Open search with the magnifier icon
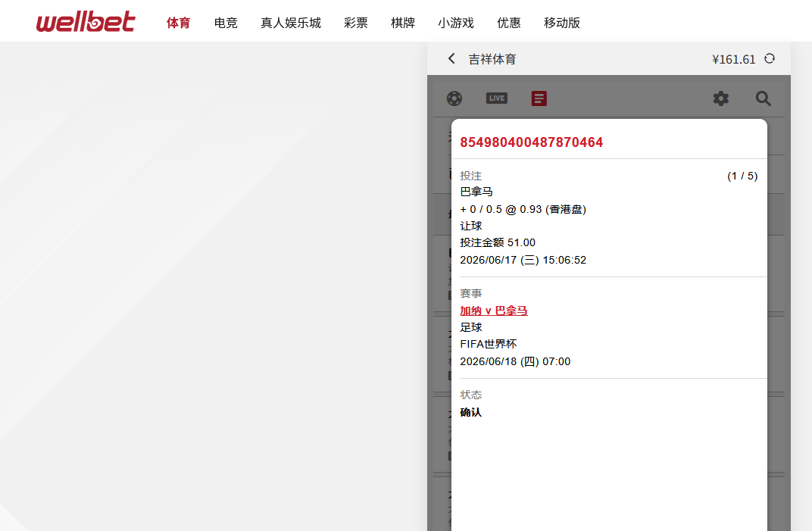812x531 pixels. [763, 98]
